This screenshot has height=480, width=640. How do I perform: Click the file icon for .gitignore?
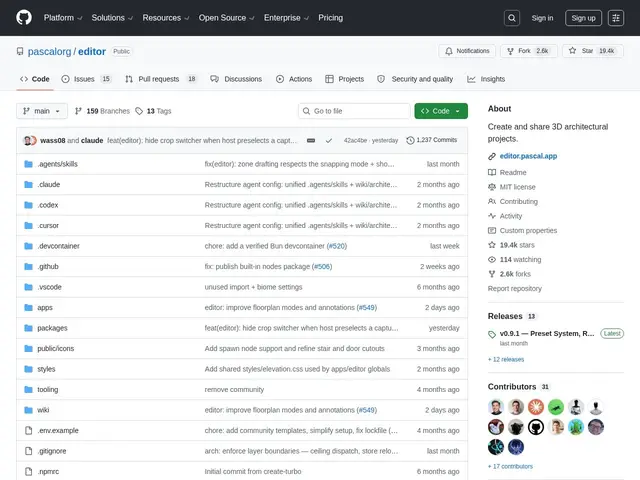click(28, 451)
